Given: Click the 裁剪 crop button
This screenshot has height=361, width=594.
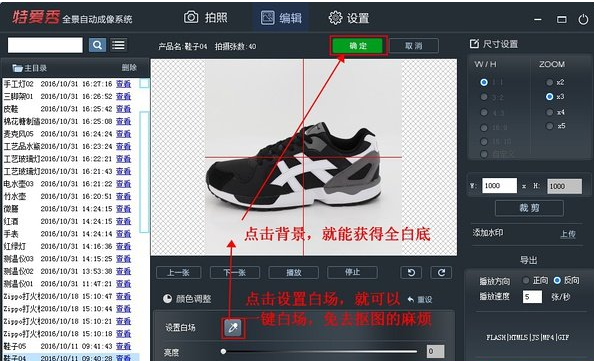Looking at the screenshot, I should pyautogui.click(x=529, y=208).
